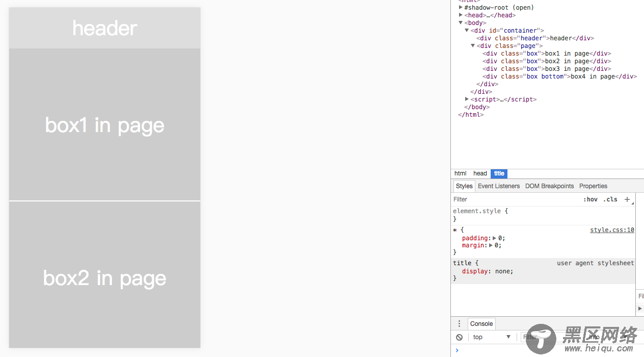Screen dimensions: 644x357
Task: Click the new style rule plus icon
Action: pyautogui.click(x=627, y=199)
